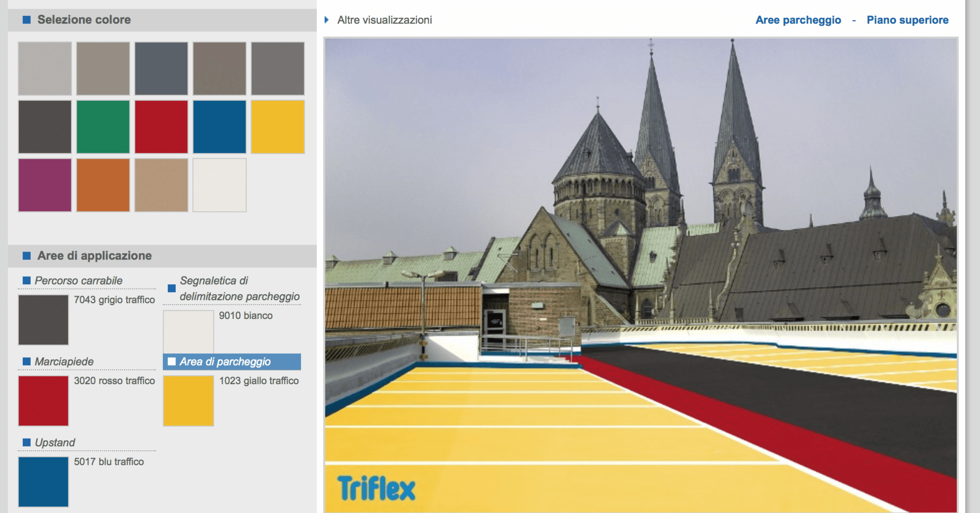Click the parking deck preview image
Viewport: 980px width, 513px height.
pyautogui.click(x=641, y=275)
